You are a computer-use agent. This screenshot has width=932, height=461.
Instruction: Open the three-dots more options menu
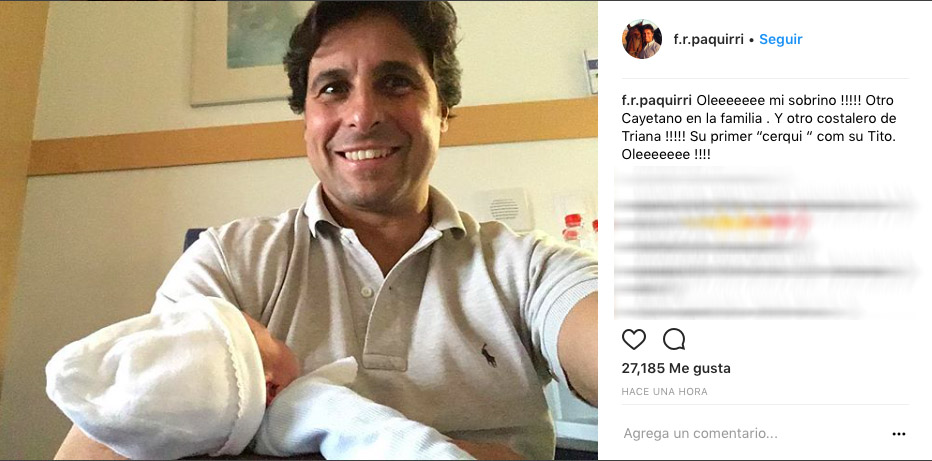click(899, 434)
